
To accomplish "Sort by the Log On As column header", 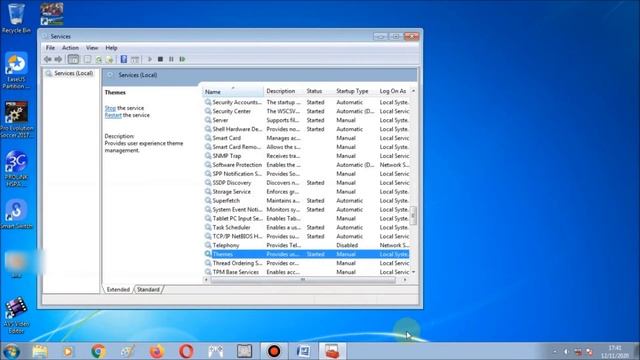I will [x=393, y=91].
